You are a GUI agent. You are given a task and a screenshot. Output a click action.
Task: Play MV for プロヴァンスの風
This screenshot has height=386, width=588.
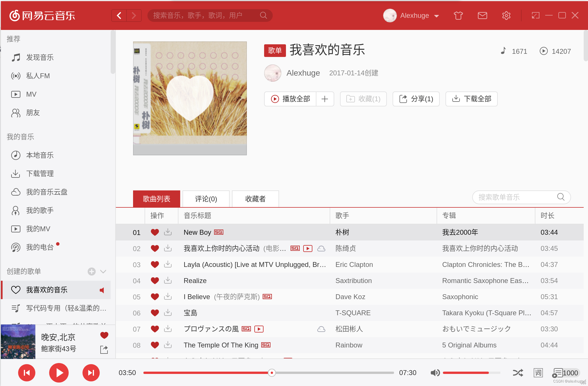[259, 329]
